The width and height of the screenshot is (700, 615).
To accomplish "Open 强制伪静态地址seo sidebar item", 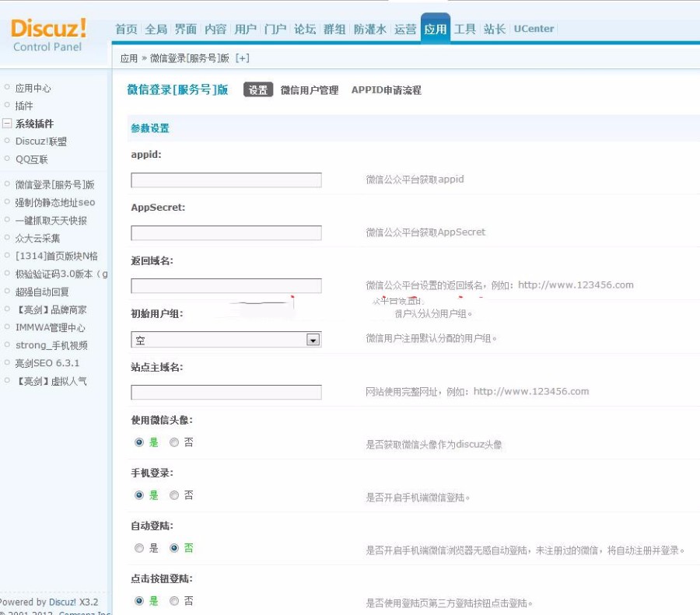I will tap(55, 202).
